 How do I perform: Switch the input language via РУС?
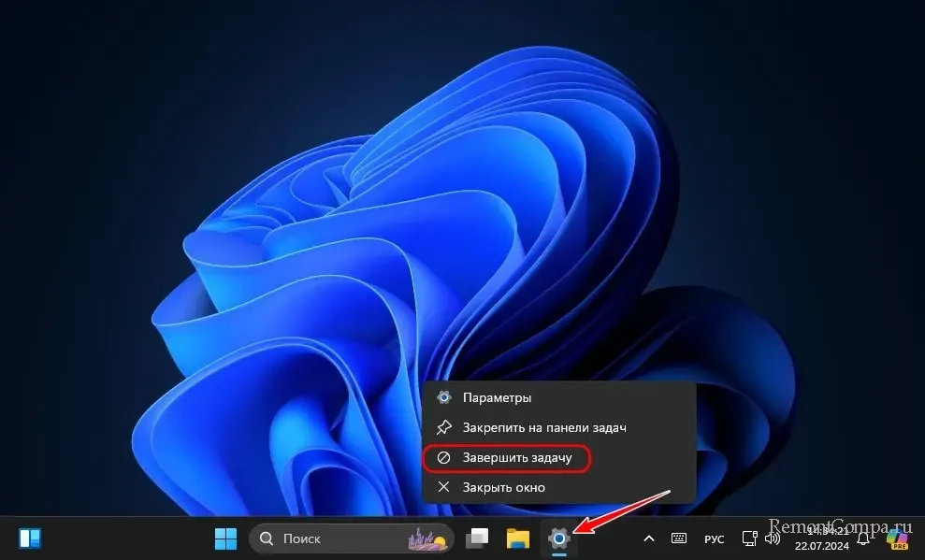coord(714,538)
